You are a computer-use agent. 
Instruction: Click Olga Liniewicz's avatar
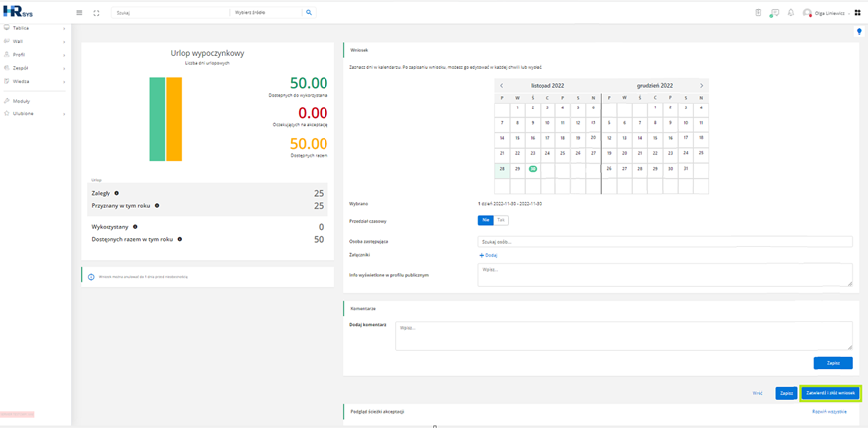(807, 13)
